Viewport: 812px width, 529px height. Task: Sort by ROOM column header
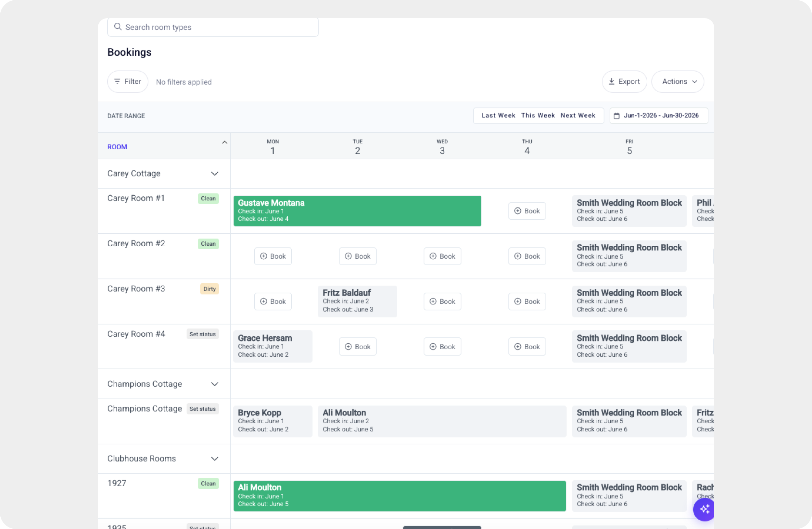tap(117, 147)
